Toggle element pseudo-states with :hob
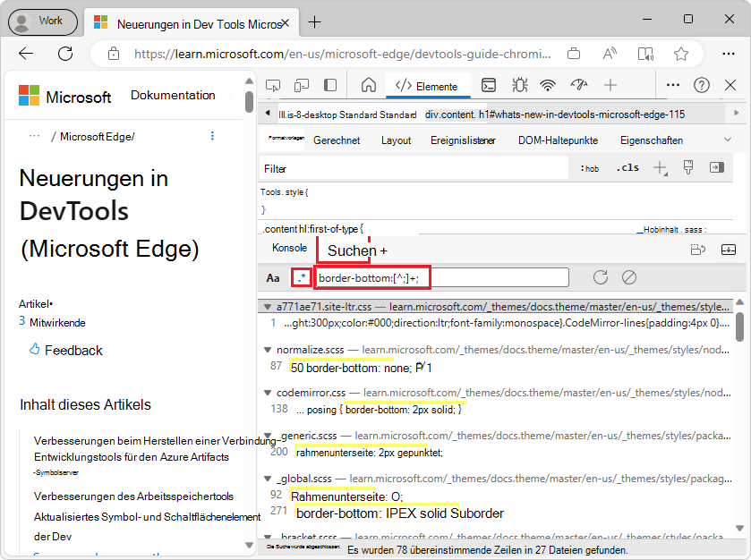Viewport: 751px width, 560px height. click(589, 166)
